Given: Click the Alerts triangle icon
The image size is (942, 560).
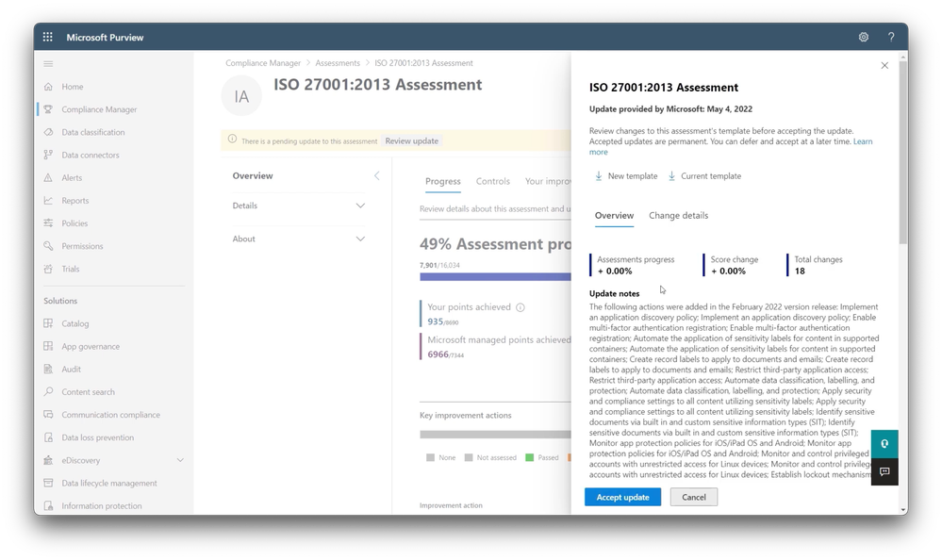Looking at the screenshot, I should [48, 178].
